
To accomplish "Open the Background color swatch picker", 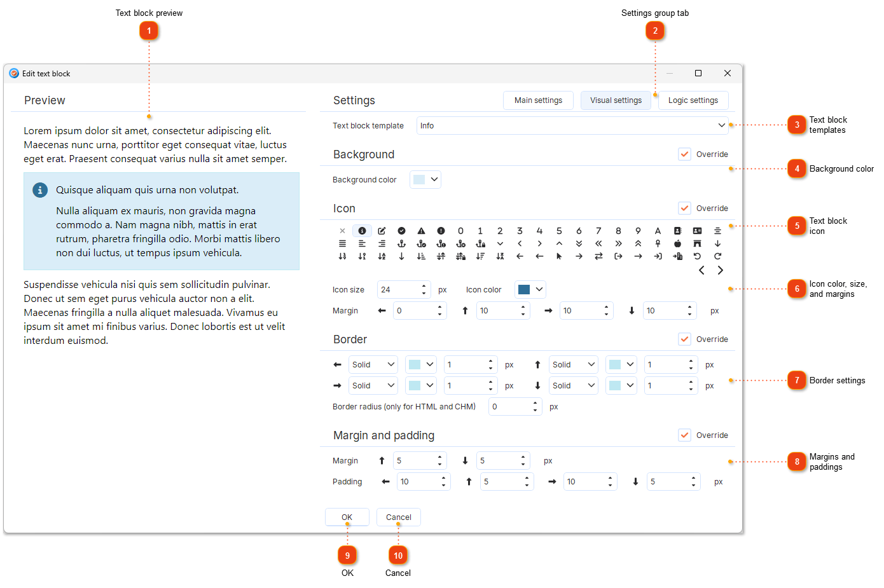I will point(425,179).
